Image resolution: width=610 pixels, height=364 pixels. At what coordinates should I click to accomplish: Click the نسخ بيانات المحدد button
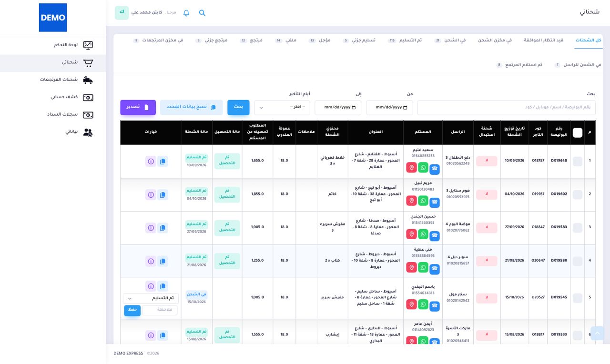[191, 108]
